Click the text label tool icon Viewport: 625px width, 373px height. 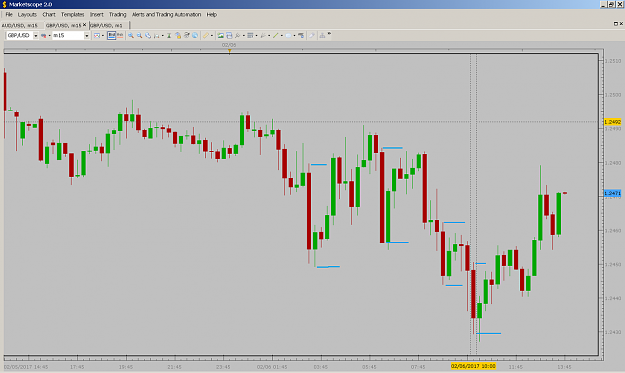pos(301,35)
